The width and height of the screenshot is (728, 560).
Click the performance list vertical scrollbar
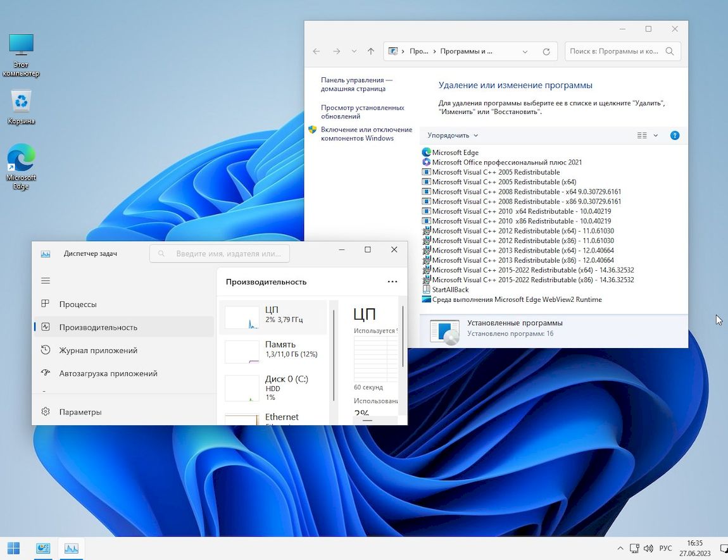[x=334, y=355]
